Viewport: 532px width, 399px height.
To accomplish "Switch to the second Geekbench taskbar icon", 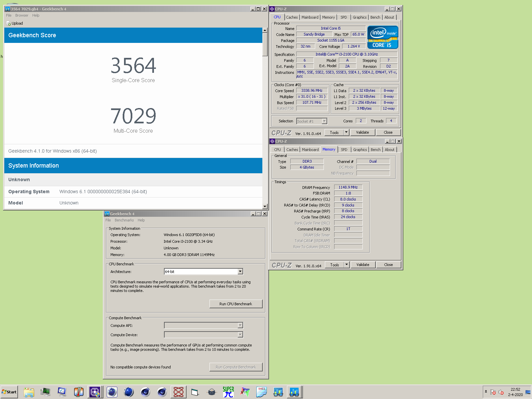I will coord(294,392).
